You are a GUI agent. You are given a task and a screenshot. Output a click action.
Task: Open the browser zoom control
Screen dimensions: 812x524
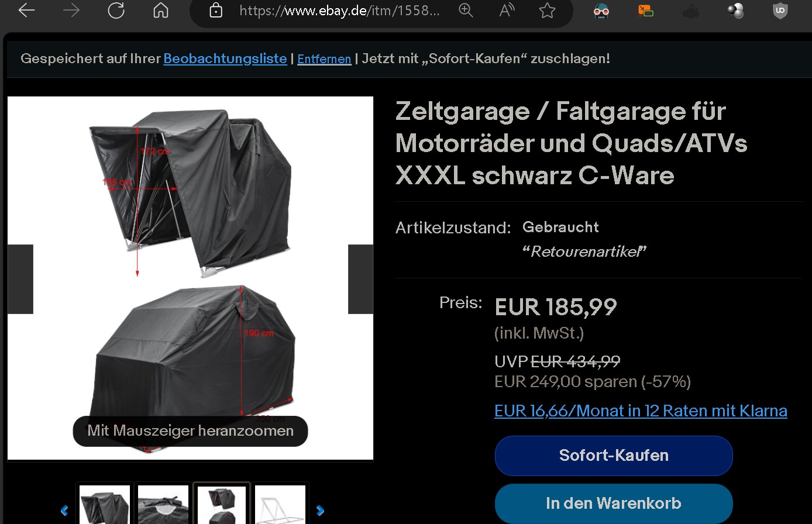pyautogui.click(x=466, y=10)
